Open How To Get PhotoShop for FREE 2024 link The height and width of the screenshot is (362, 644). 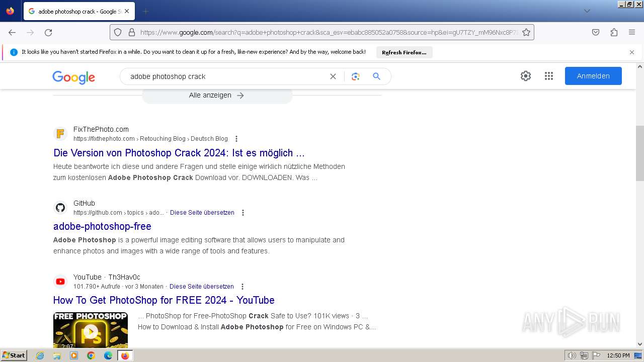(x=164, y=300)
